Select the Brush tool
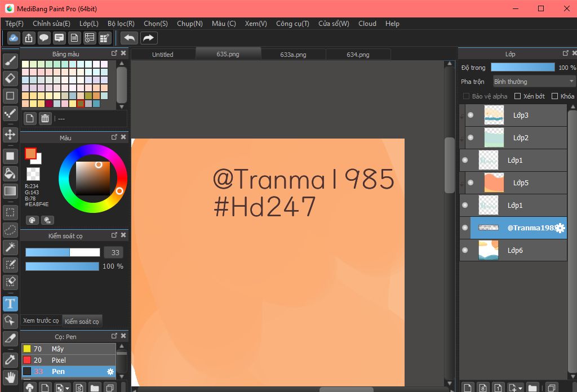Viewport: 577px width, 392px height. [10, 60]
